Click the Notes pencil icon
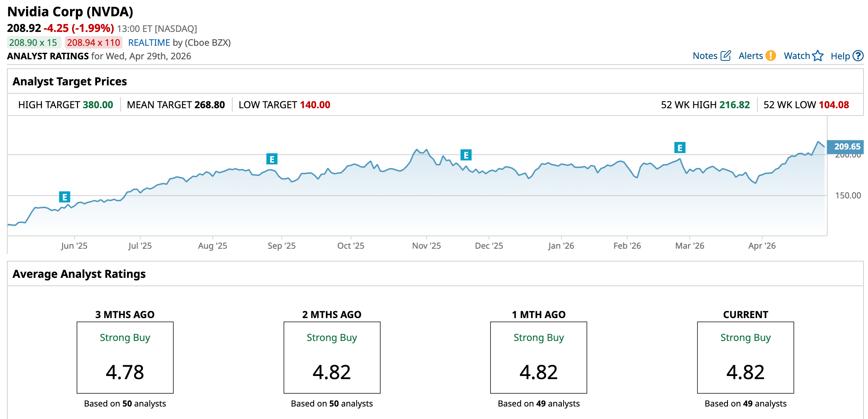 tap(726, 56)
